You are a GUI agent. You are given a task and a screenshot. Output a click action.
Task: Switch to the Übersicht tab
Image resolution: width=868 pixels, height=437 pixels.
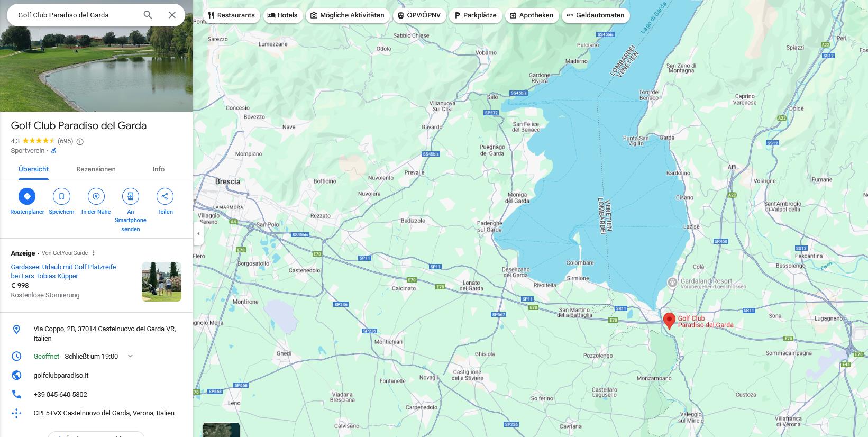(33, 169)
